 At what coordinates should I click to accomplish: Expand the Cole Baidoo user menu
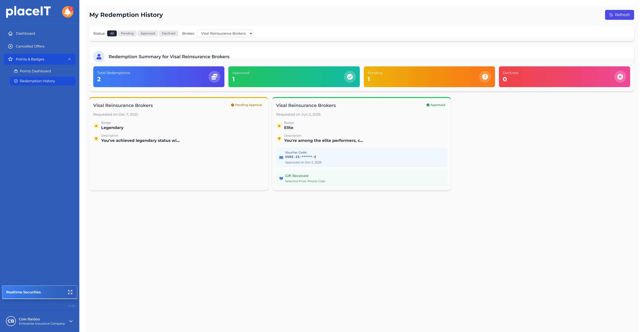[x=71, y=321]
